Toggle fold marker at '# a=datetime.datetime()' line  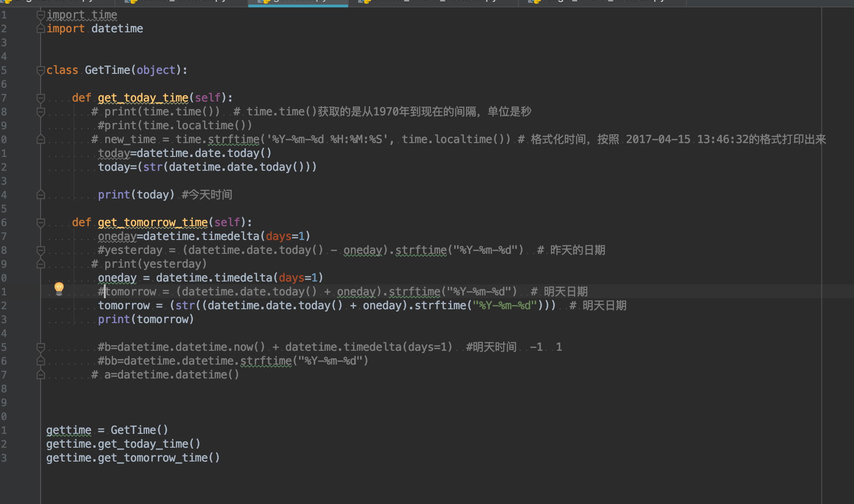coord(41,375)
